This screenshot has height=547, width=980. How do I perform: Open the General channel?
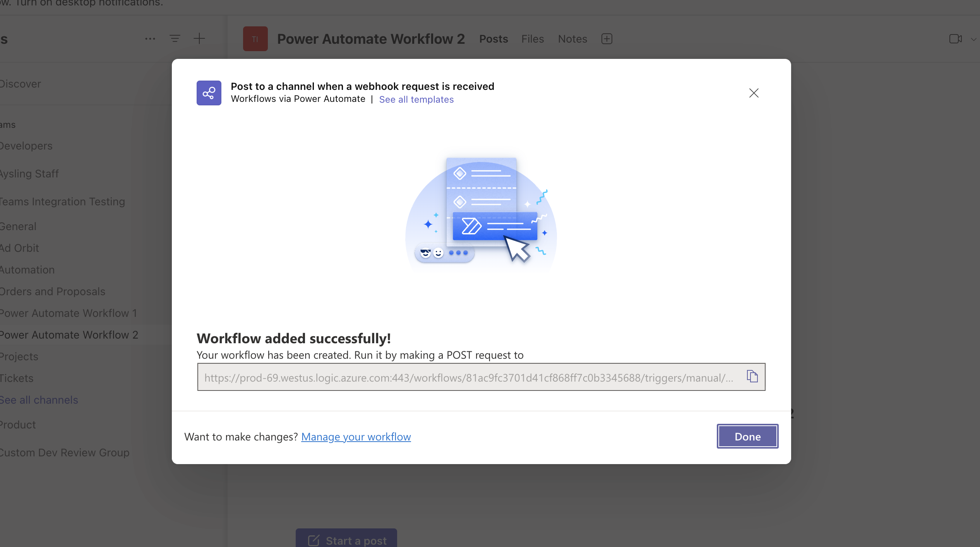(18, 226)
